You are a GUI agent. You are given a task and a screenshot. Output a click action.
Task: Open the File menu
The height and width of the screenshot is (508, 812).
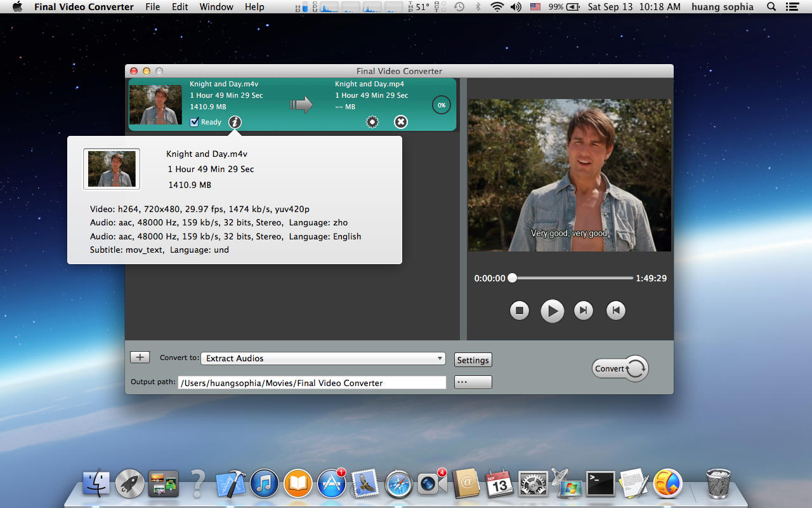[153, 7]
